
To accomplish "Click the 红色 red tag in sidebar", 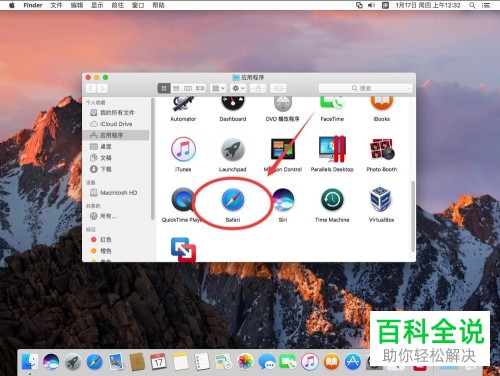I will [x=117, y=239].
